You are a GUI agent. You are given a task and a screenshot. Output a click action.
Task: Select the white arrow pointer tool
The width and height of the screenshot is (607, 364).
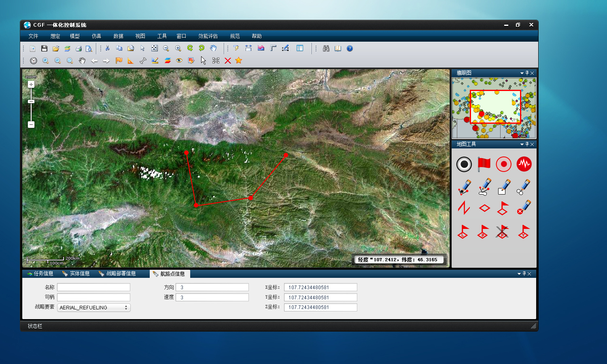142,48
